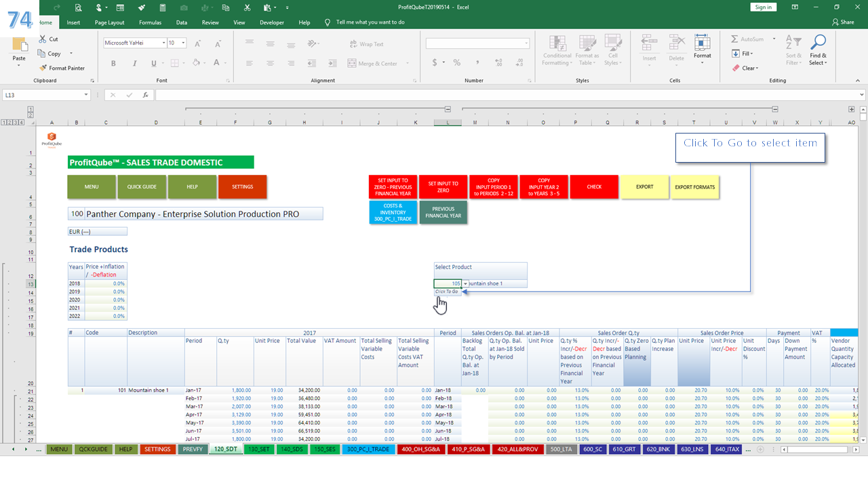This screenshot has height=488, width=868.
Task: Switch to the 130_SET sheet tab
Action: click(x=258, y=449)
